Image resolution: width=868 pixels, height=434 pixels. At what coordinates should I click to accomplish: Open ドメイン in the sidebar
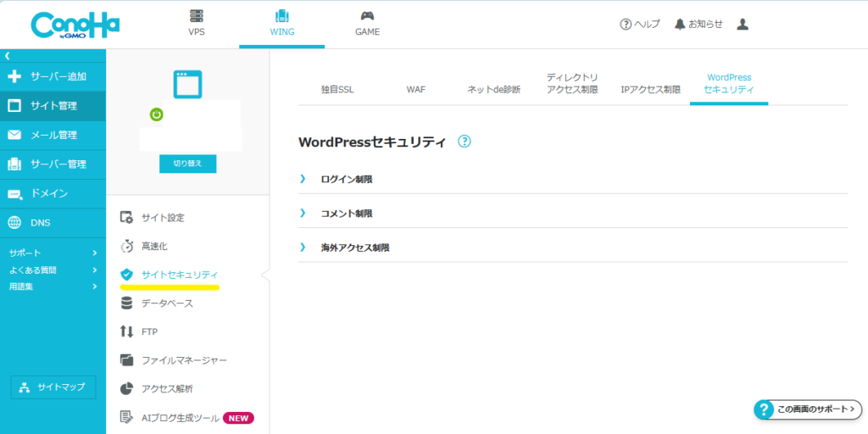(x=53, y=194)
